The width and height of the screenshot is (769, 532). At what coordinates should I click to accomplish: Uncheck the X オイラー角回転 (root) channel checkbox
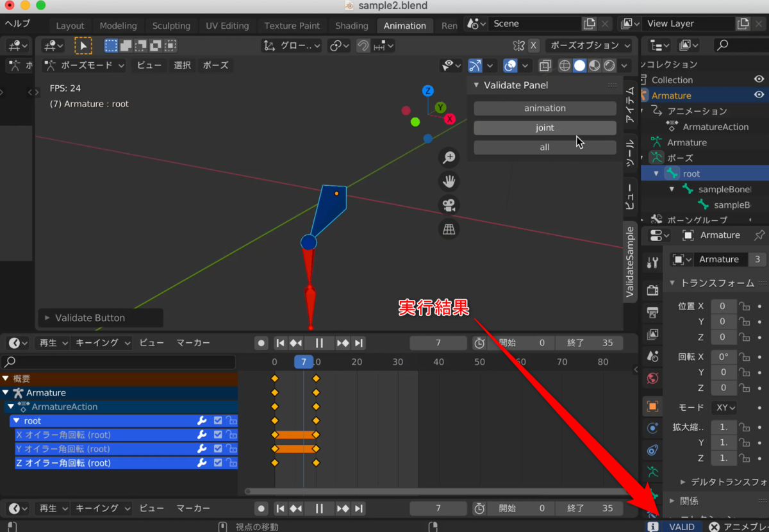point(218,435)
